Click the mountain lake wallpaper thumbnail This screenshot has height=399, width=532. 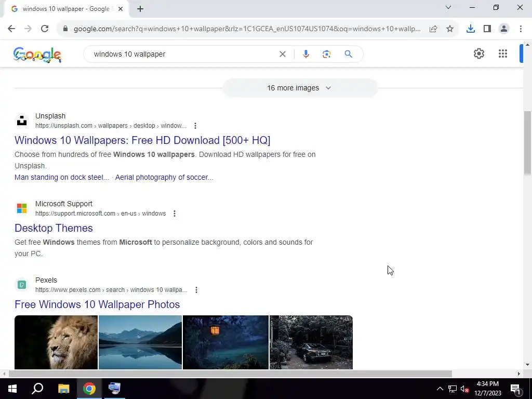click(x=140, y=342)
